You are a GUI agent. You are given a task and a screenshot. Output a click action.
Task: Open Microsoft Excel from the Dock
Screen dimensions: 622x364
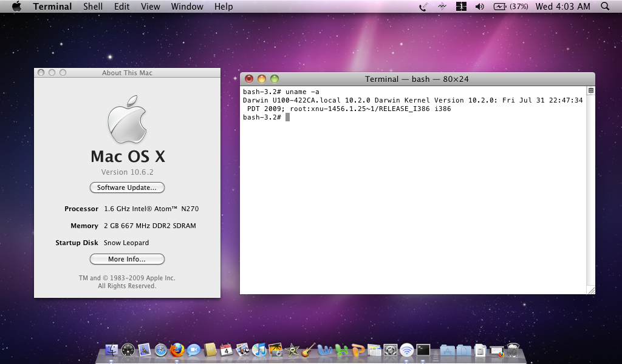tap(341, 349)
